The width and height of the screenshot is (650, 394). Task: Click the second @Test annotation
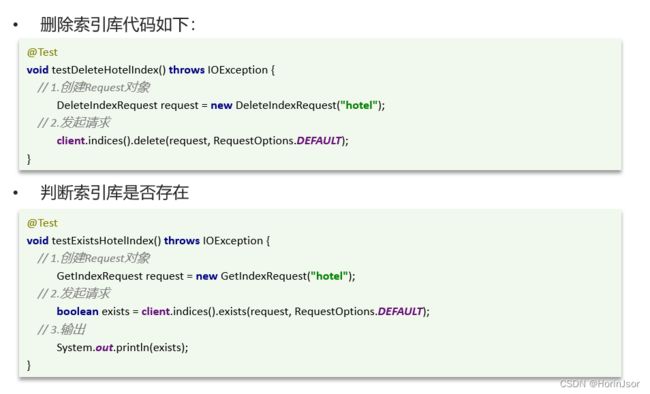42,223
